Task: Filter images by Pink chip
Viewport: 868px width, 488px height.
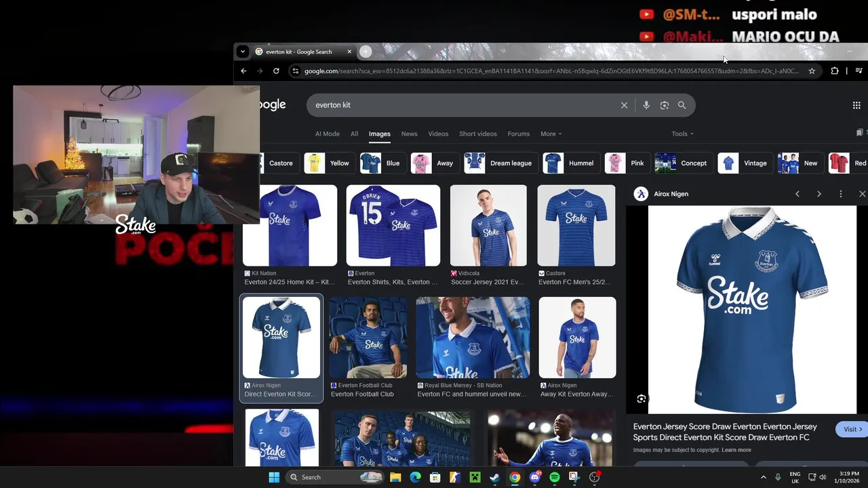Action: point(627,163)
